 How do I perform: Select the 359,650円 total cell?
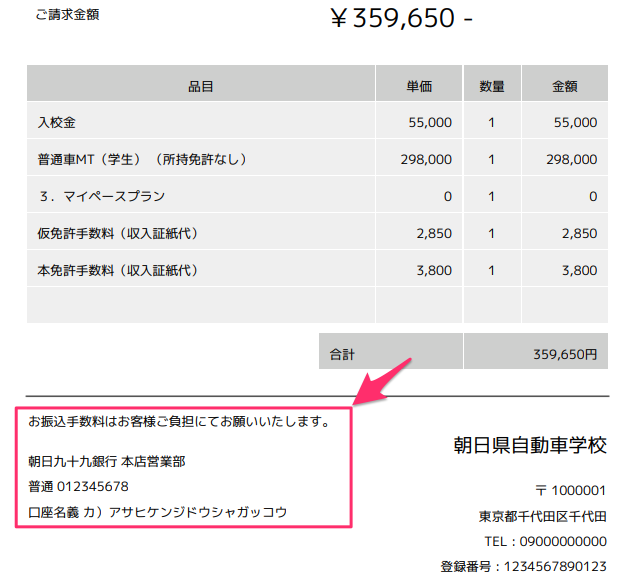pyautogui.click(x=565, y=354)
